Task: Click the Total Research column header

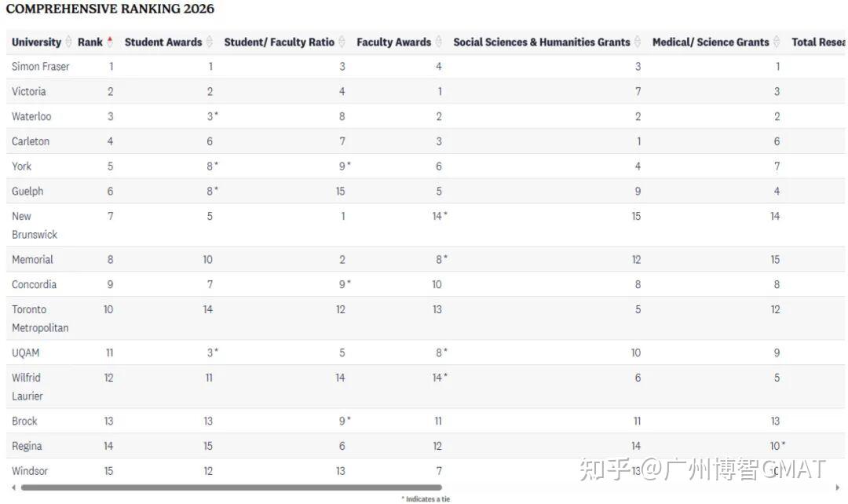Action: pyautogui.click(x=818, y=42)
